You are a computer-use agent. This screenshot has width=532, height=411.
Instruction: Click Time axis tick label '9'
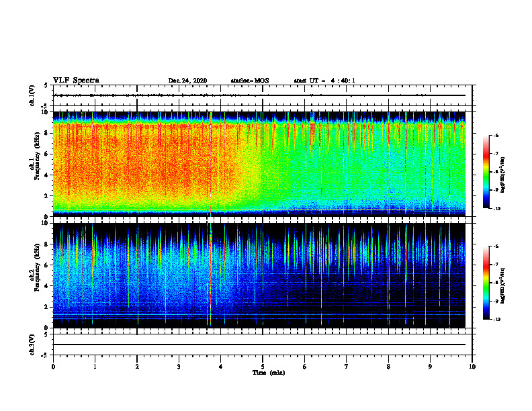tap(430, 367)
